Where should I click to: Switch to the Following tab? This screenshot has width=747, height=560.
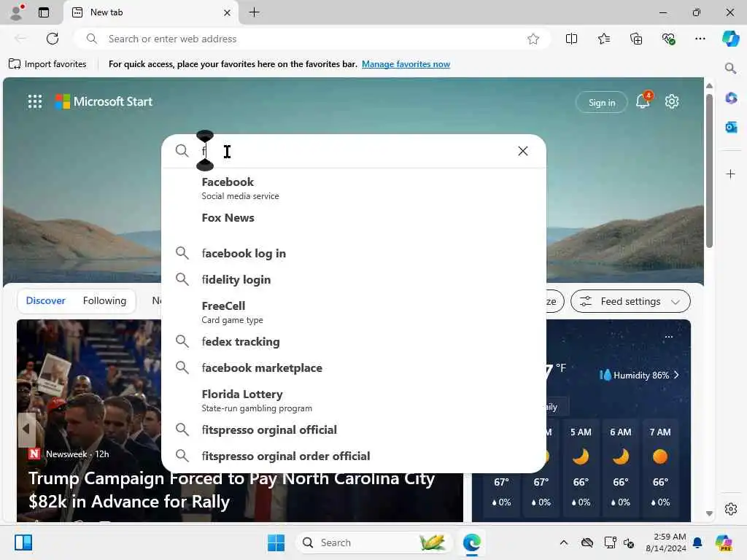[x=104, y=300]
